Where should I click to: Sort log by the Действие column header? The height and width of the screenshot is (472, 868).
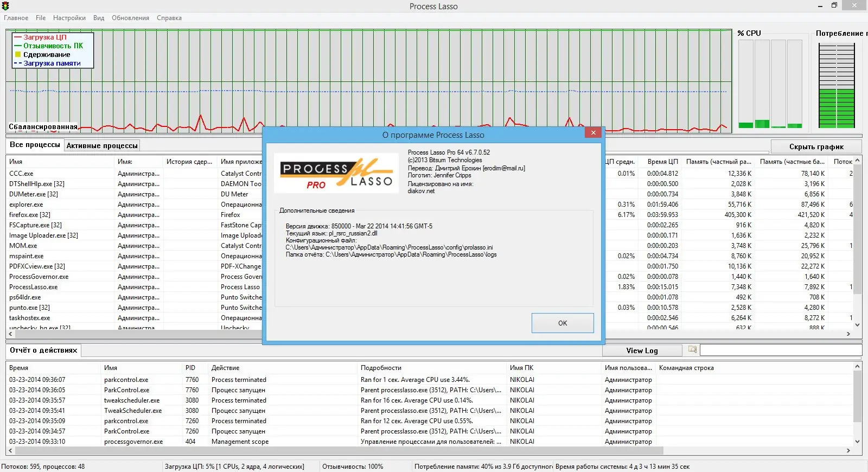[226, 368]
